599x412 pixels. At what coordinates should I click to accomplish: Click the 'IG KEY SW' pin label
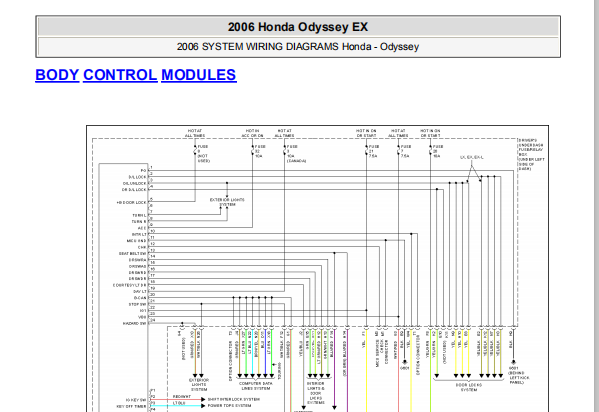136,400
